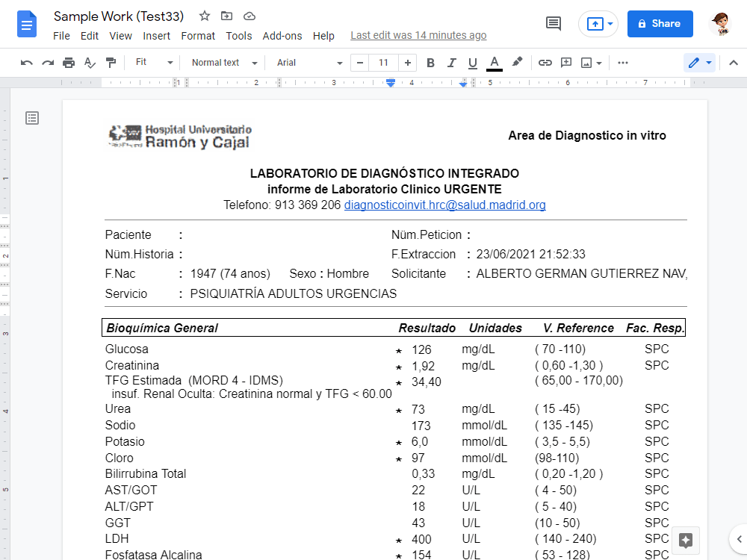Screen dimensions: 747x560
Task: Show the document outline
Action: (x=32, y=118)
